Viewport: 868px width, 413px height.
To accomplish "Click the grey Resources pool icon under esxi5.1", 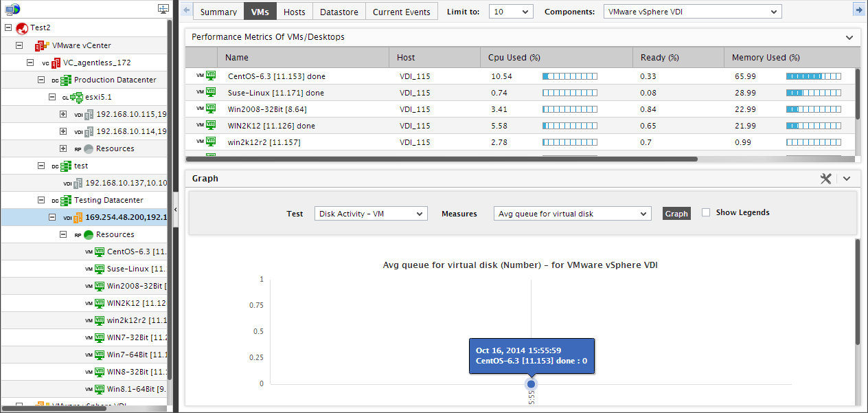I will (x=89, y=148).
